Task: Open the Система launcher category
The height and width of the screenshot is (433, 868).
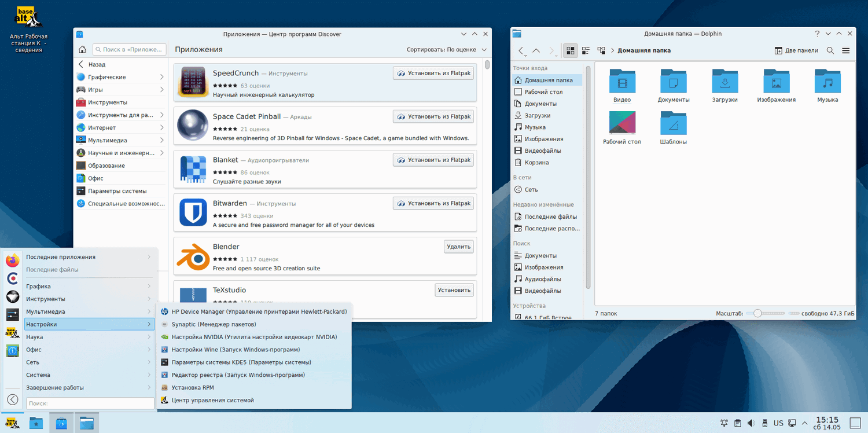Action: [89, 375]
